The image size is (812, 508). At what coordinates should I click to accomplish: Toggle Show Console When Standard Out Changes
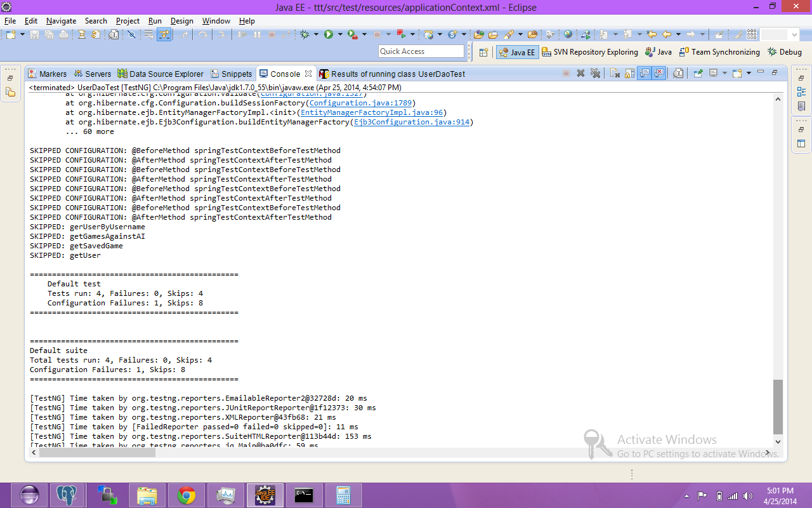click(645, 74)
